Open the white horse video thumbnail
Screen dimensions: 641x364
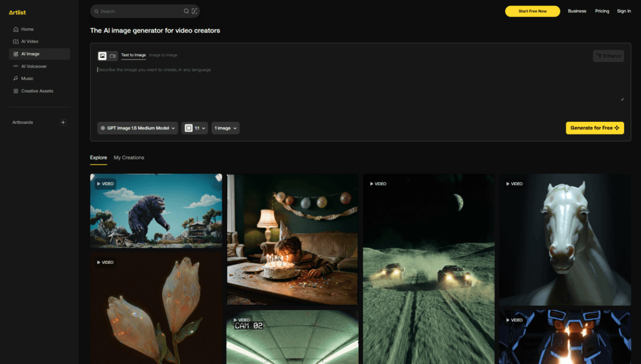(565, 240)
